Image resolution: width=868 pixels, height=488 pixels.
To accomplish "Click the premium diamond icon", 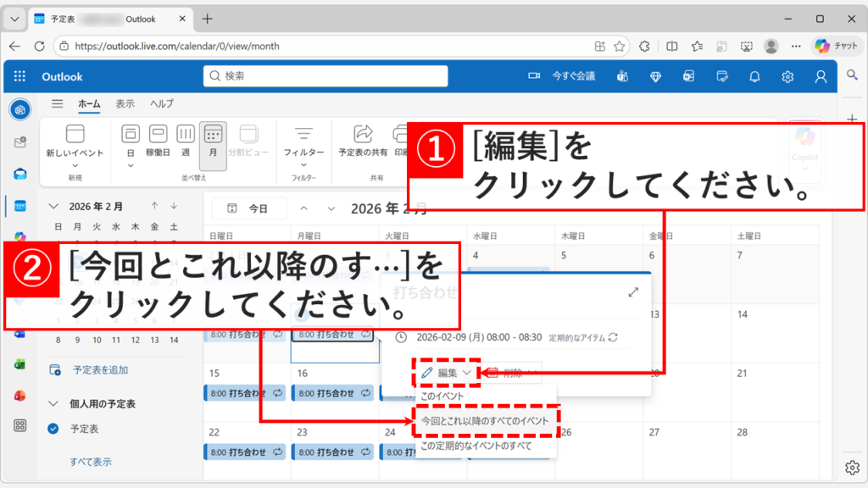I will pos(654,76).
